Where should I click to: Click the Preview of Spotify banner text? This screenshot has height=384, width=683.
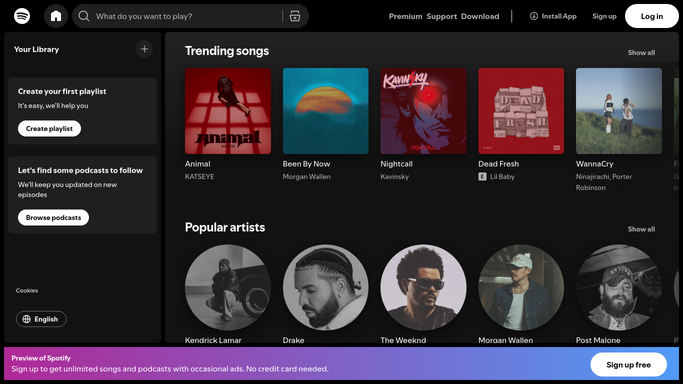click(41, 358)
